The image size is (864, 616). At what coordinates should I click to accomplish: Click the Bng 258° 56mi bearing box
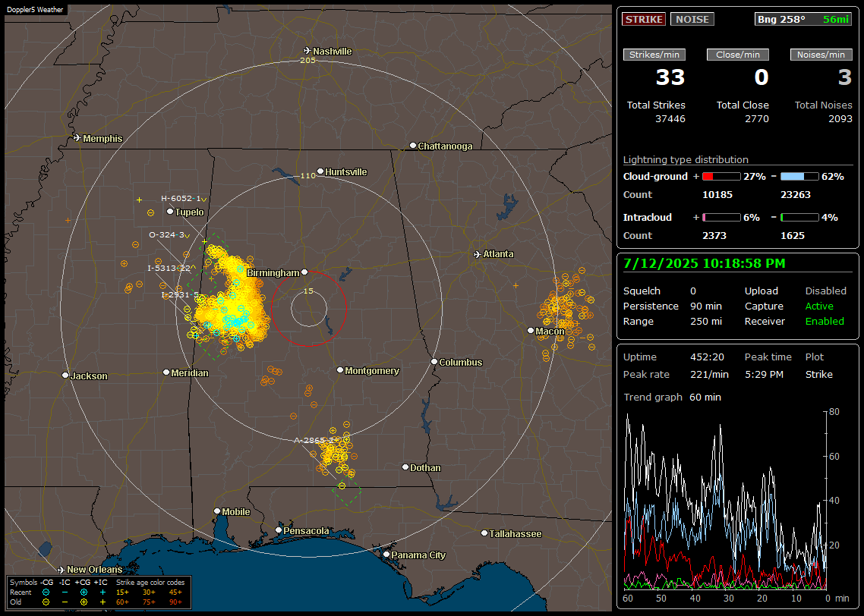point(803,19)
